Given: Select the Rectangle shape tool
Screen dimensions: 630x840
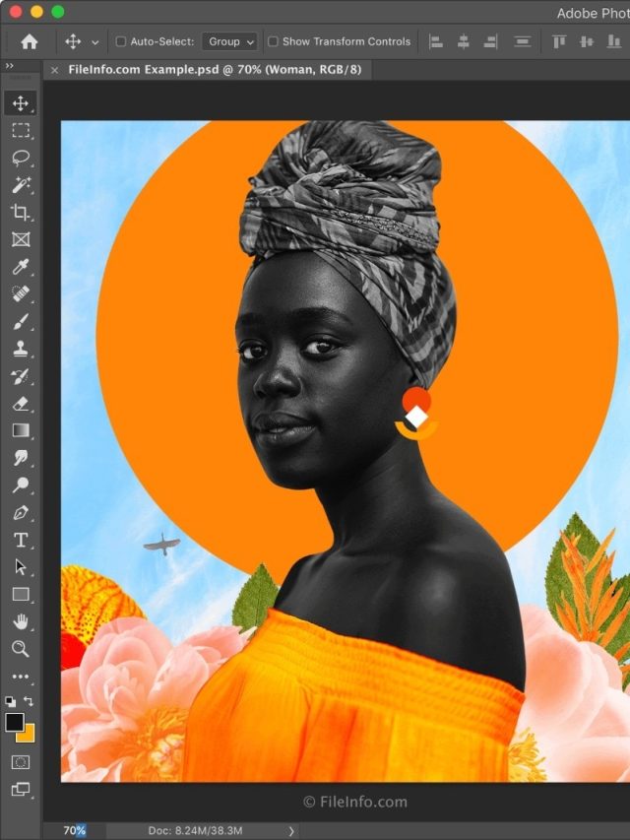Looking at the screenshot, I should click(21, 595).
